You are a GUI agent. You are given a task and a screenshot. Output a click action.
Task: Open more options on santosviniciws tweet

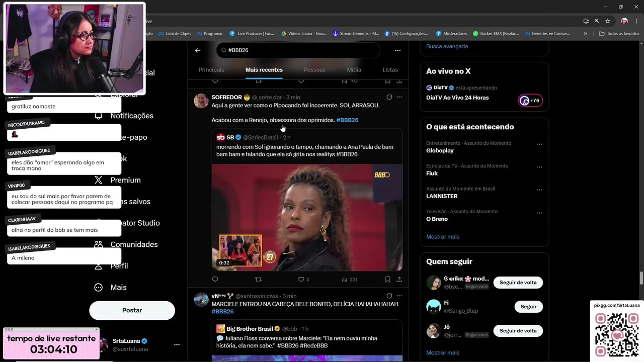point(399,296)
